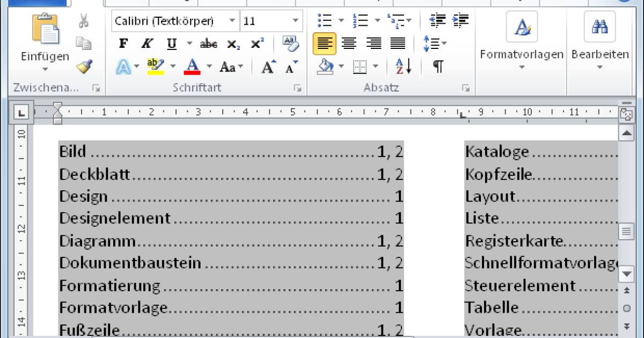644x338 pixels.
Task: Click the Format Painter brush icon
Action: coord(84,67)
